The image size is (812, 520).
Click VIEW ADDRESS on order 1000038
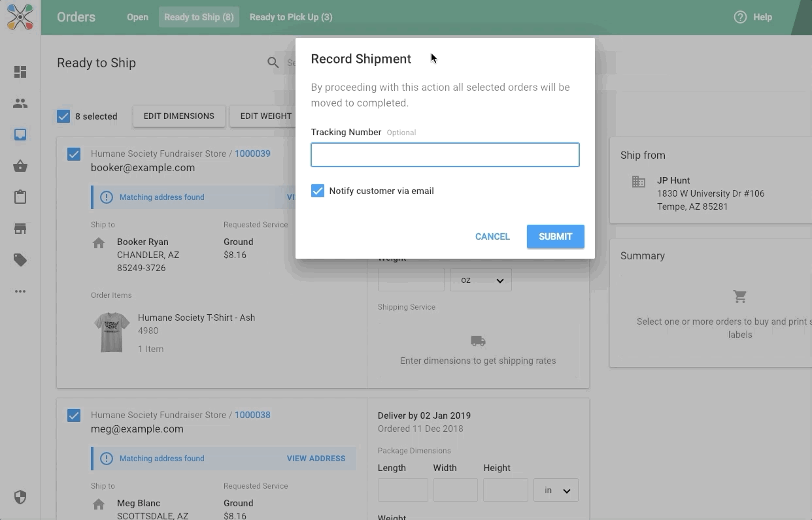pyautogui.click(x=316, y=459)
